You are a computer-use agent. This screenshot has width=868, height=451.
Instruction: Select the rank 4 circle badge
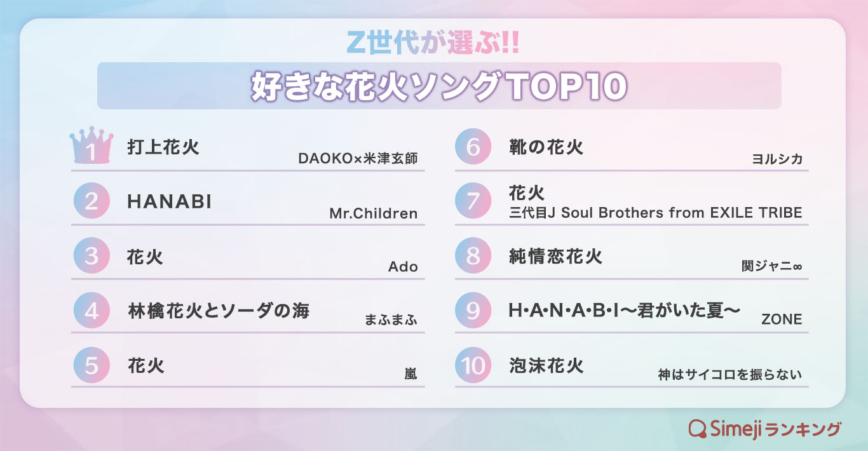92,311
